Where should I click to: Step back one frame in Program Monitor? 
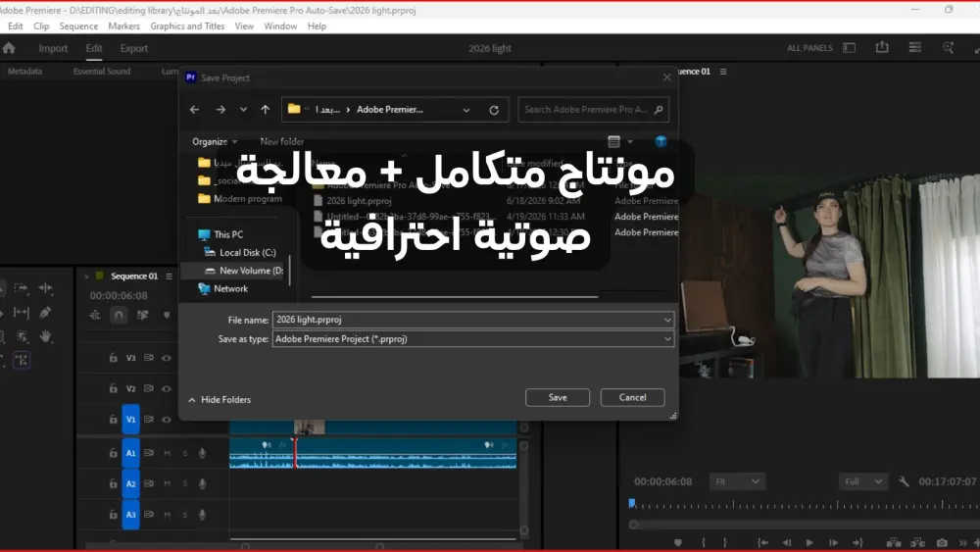[x=787, y=542]
